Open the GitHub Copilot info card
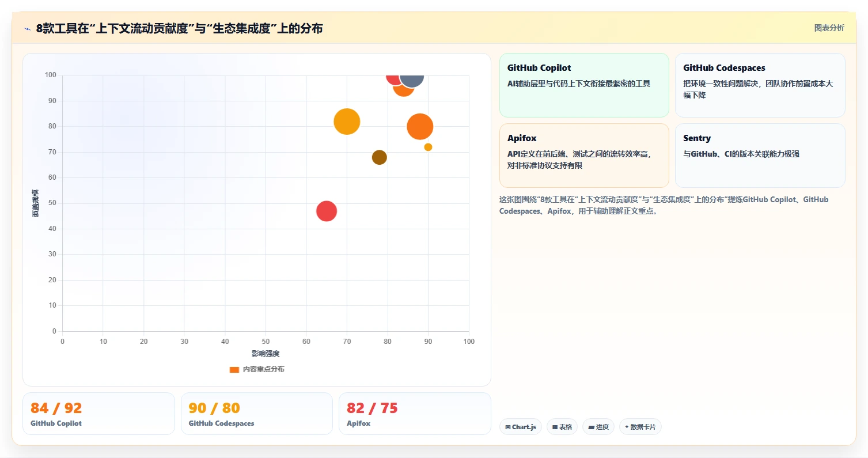Viewport: 868px width, 458px height. click(584, 85)
